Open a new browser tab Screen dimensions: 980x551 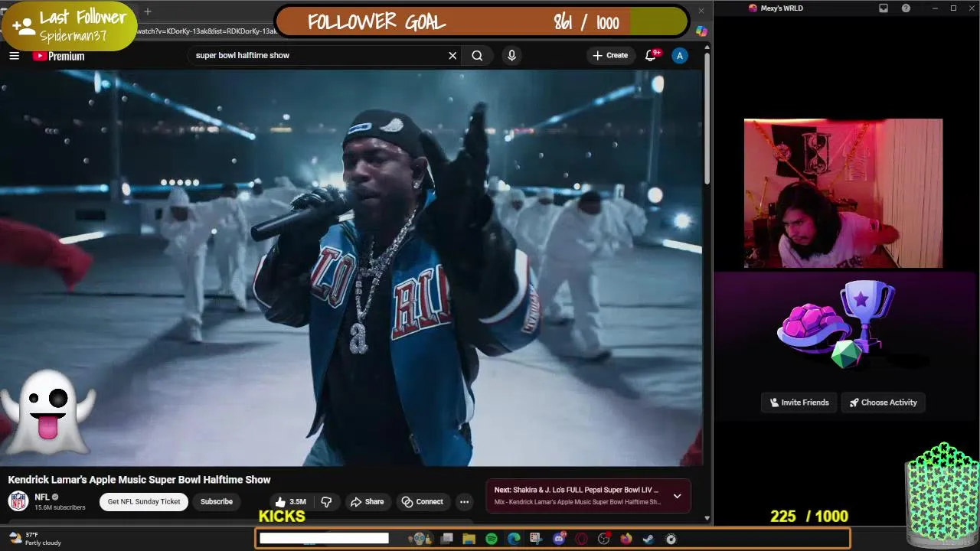148,11
